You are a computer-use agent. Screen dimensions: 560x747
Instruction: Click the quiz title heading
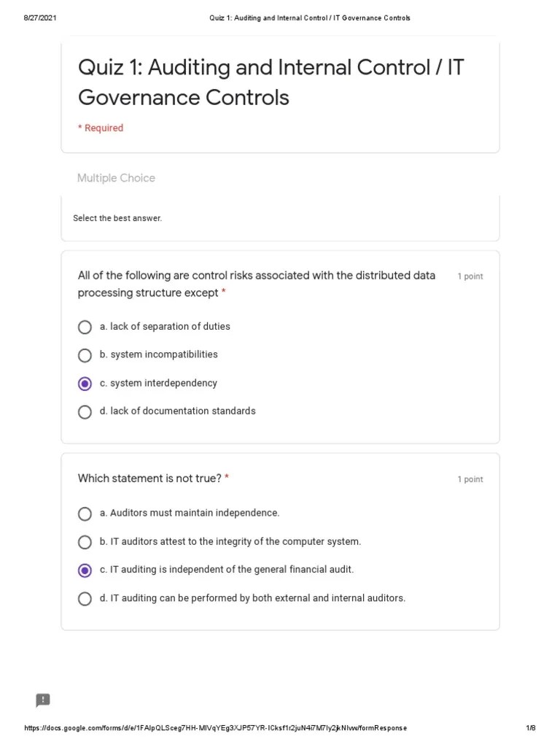point(270,82)
